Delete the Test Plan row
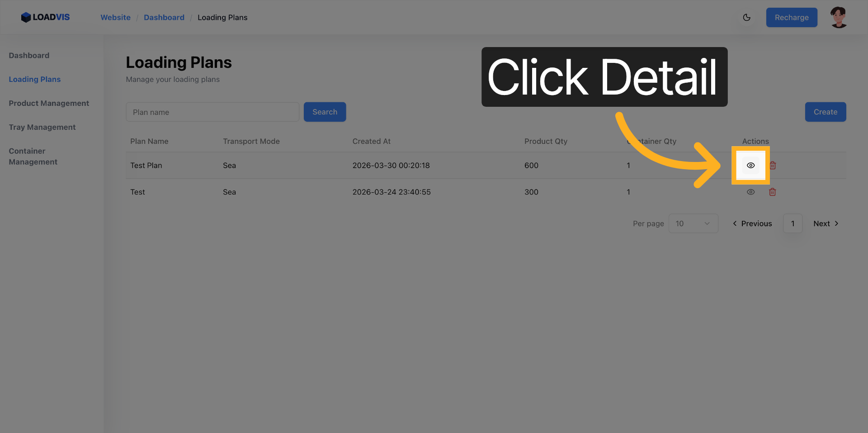868x433 pixels. (x=773, y=166)
